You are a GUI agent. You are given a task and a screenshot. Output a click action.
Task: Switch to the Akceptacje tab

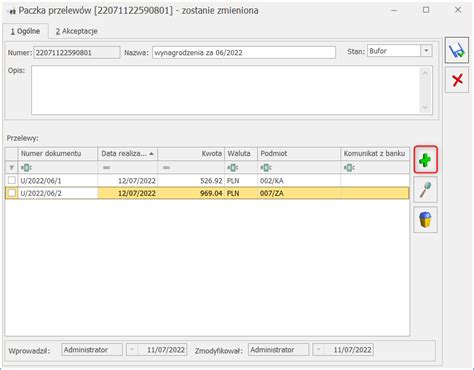pos(76,31)
